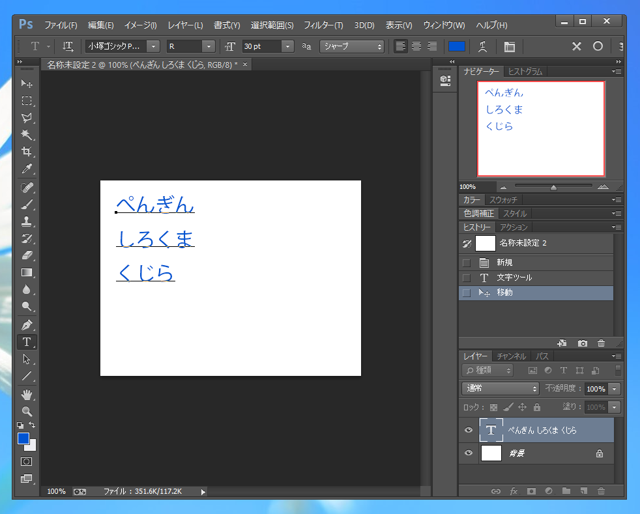Select the 新規 history state
This screenshot has height=514, width=640.
(x=505, y=262)
